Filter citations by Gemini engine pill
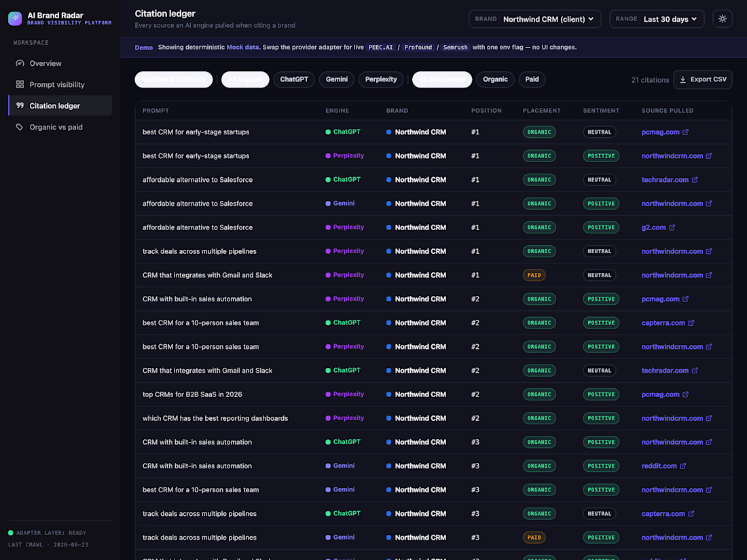This screenshot has width=747, height=560. coord(336,79)
